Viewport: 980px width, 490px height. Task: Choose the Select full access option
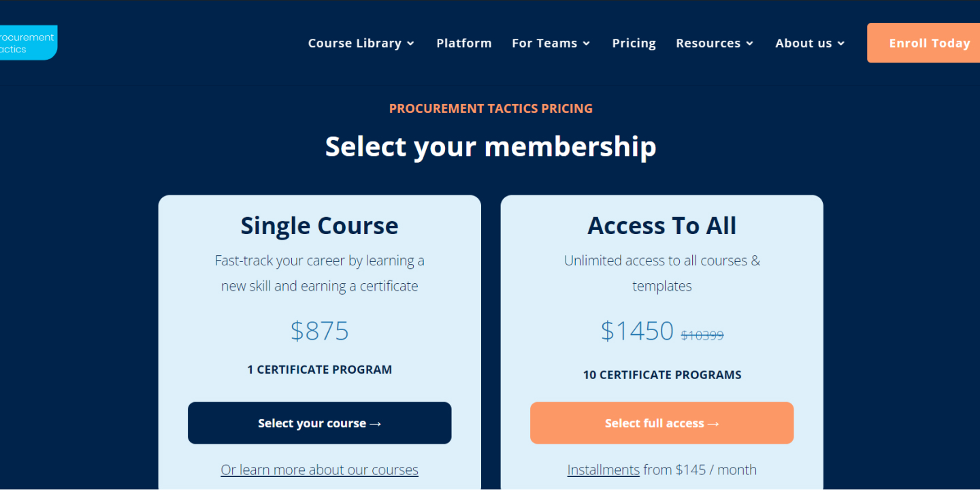(x=661, y=423)
